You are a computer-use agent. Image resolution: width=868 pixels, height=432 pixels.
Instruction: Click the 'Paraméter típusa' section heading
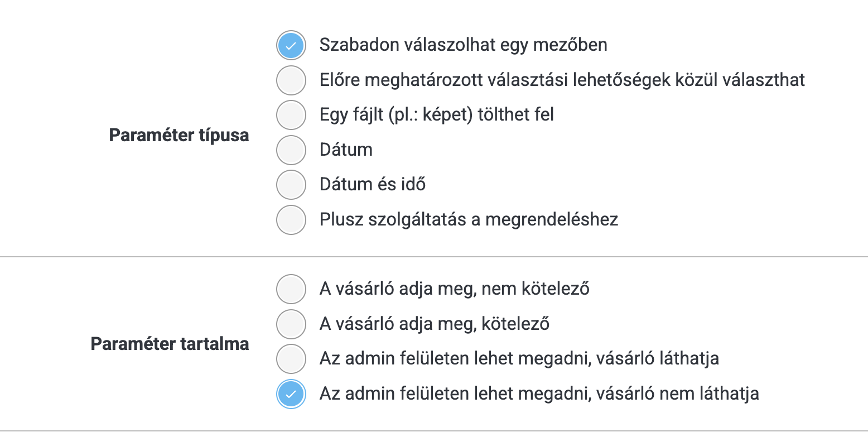[x=179, y=135]
